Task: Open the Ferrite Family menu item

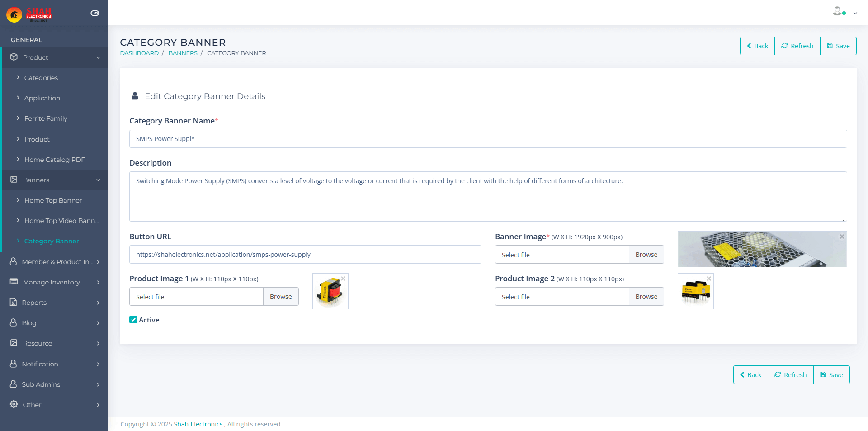Action: coord(46,118)
